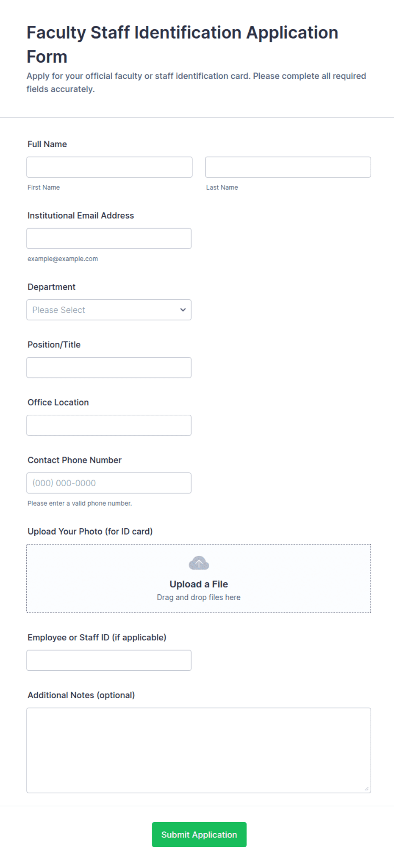Click the Drag and drop files here area
The width and height of the screenshot is (394, 868).
(199, 597)
